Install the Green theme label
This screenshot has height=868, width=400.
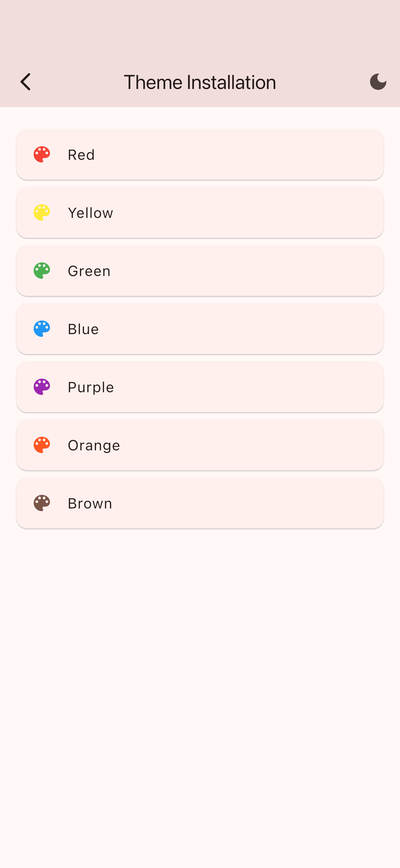coord(89,271)
